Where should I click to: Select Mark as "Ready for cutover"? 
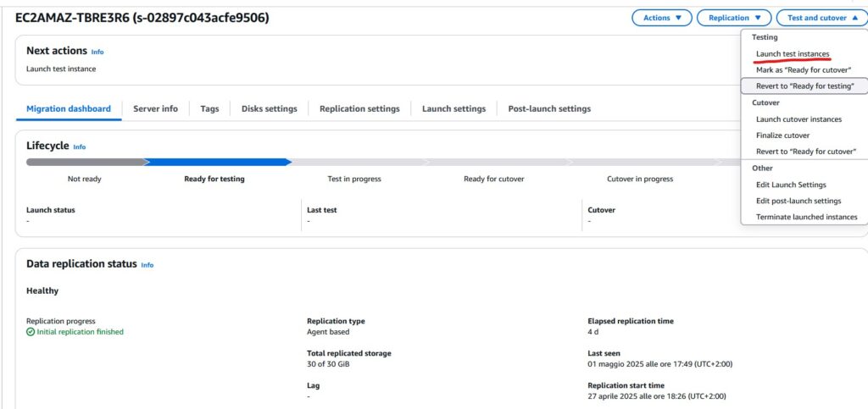[804, 70]
